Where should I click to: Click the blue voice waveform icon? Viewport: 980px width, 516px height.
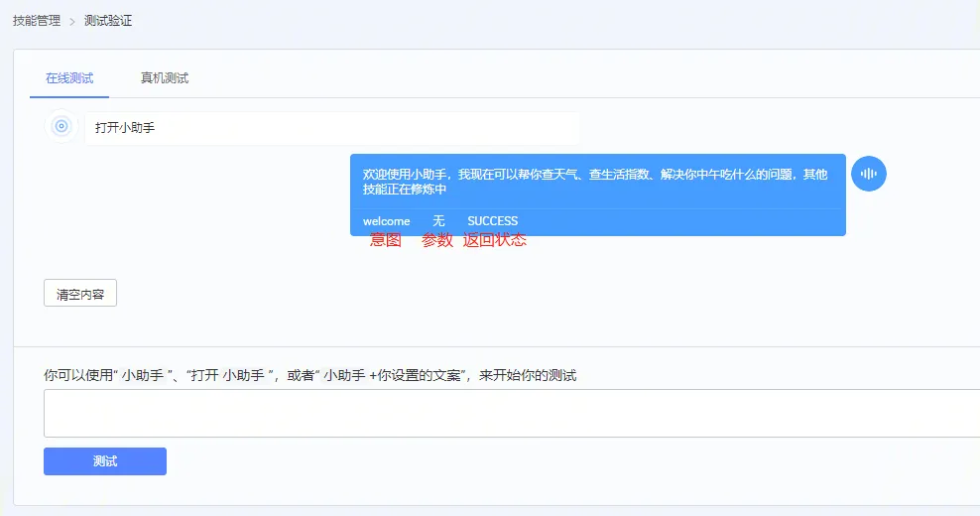tap(869, 174)
